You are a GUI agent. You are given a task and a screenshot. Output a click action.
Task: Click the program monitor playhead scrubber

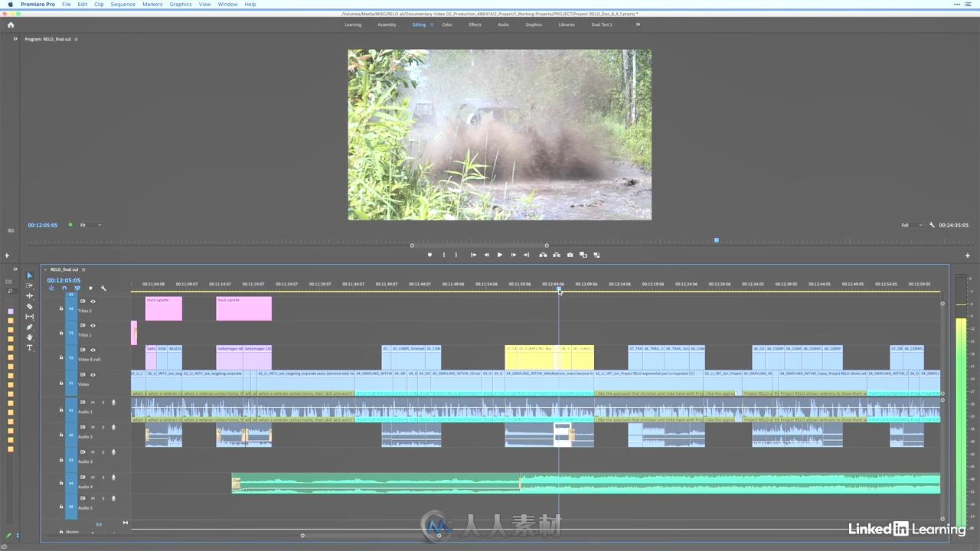click(x=717, y=240)
